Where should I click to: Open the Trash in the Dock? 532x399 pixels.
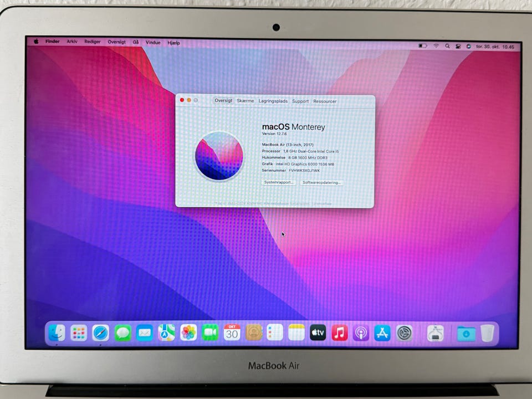coord(488,334)
